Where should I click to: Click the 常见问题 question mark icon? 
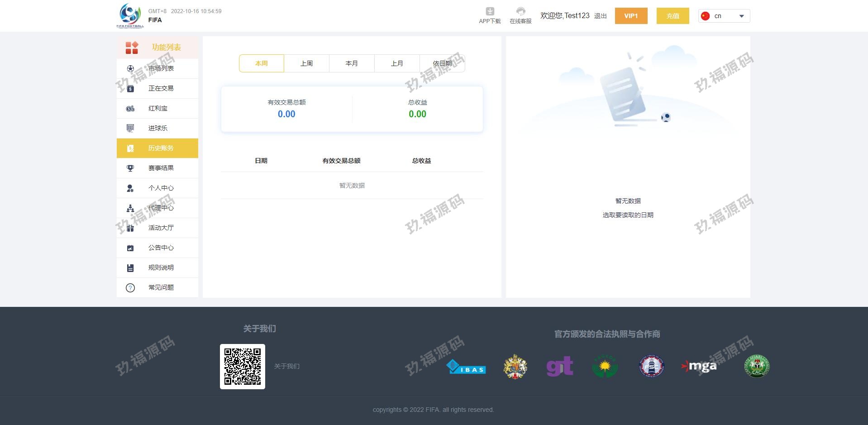tap(130, 288)
